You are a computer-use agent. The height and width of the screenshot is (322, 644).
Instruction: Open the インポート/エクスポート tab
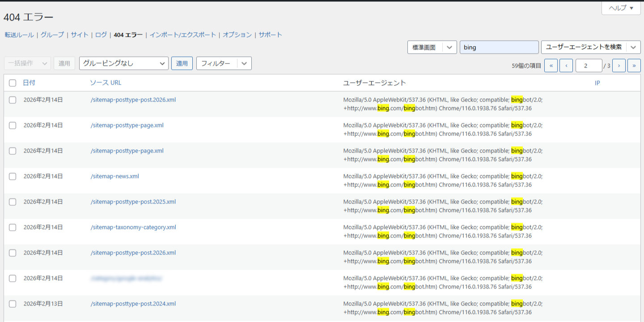(182, 35)
